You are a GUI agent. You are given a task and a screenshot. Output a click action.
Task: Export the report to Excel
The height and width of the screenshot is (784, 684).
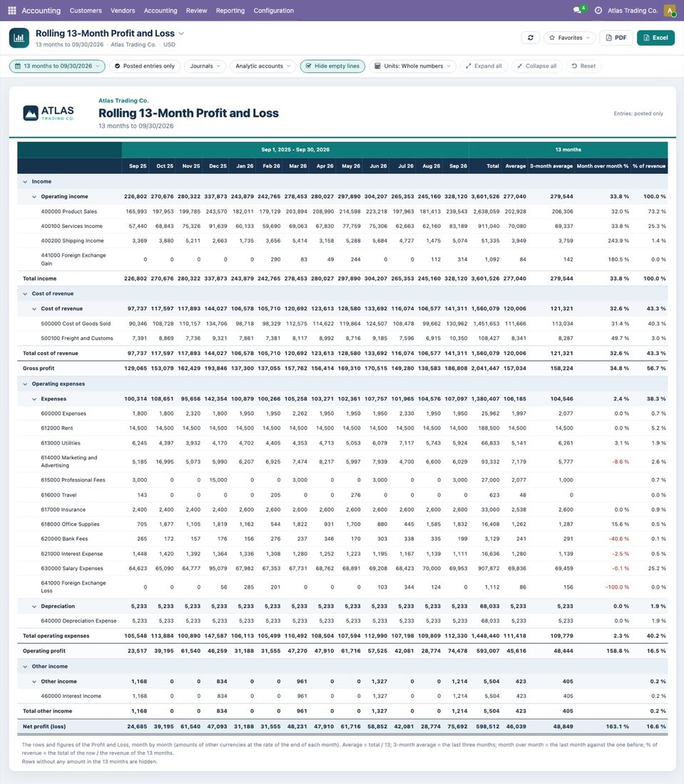tap(655, 38)
